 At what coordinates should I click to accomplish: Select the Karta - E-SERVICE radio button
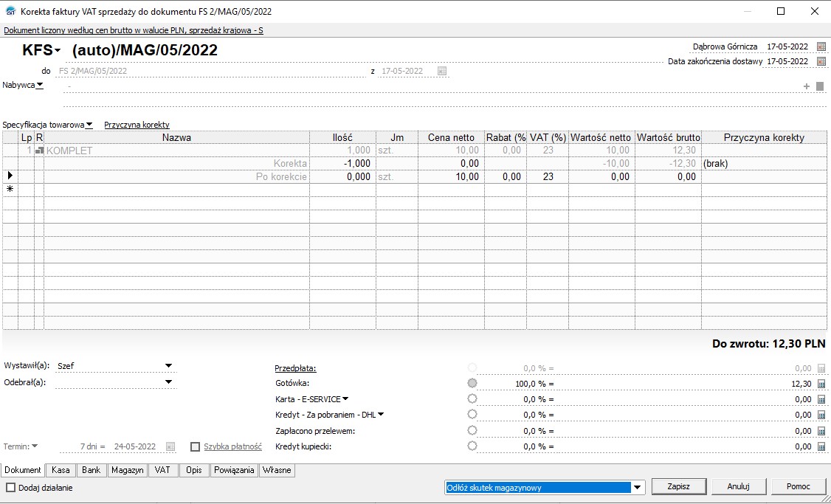coord(472,399)
